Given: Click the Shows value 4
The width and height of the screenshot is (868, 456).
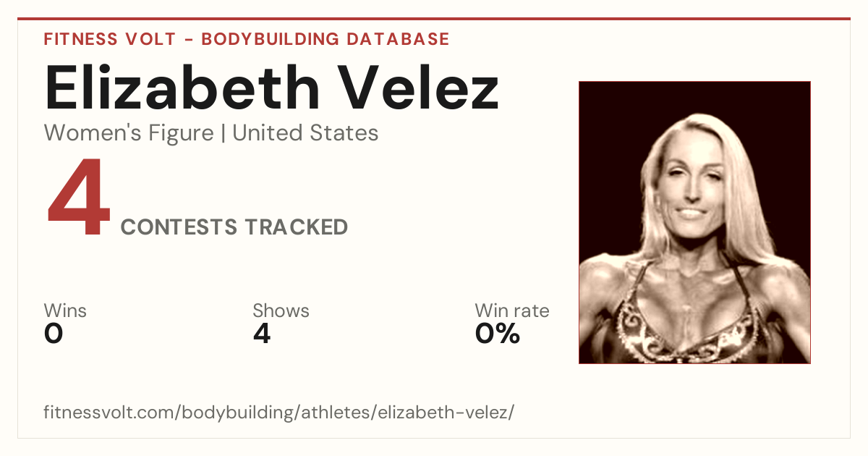Looking at the screenshot, I should tap(262, 334).
